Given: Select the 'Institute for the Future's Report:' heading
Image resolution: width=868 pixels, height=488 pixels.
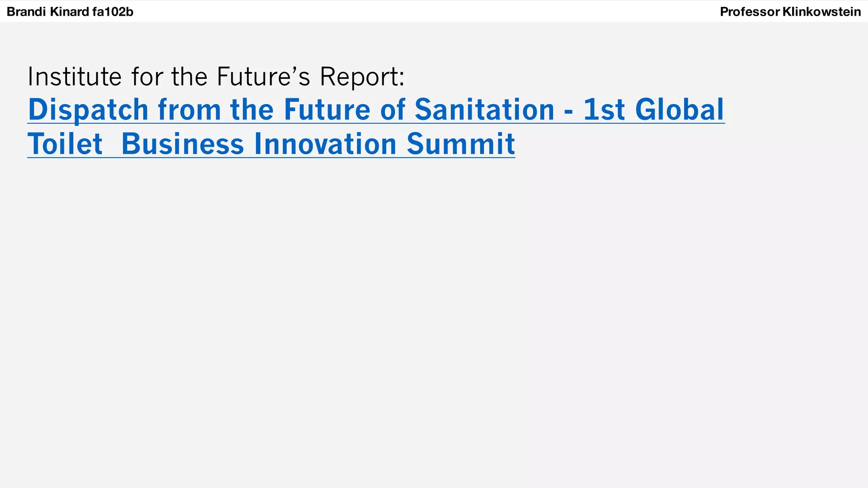Looking at the screenshot, I should pyautogui.click(x=216, y=77).
